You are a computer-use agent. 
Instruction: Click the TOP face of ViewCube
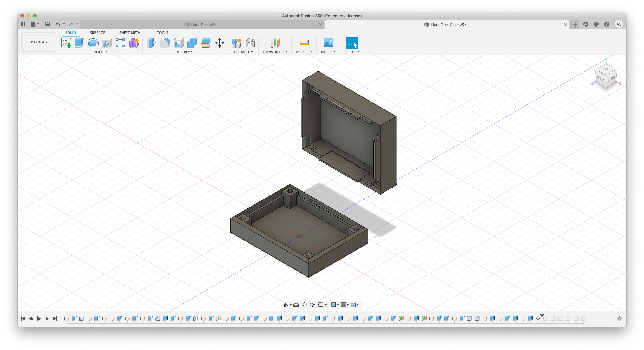pyautogui.click(x=606, y=69)
